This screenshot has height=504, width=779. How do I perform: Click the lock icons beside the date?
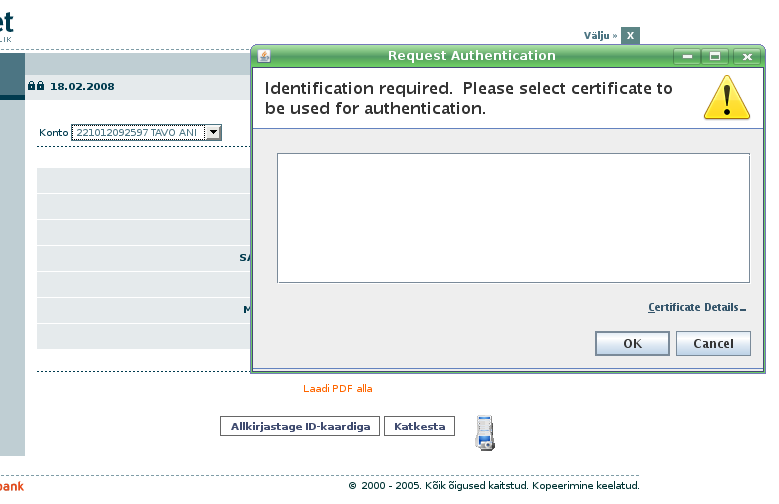pos(36,86)
